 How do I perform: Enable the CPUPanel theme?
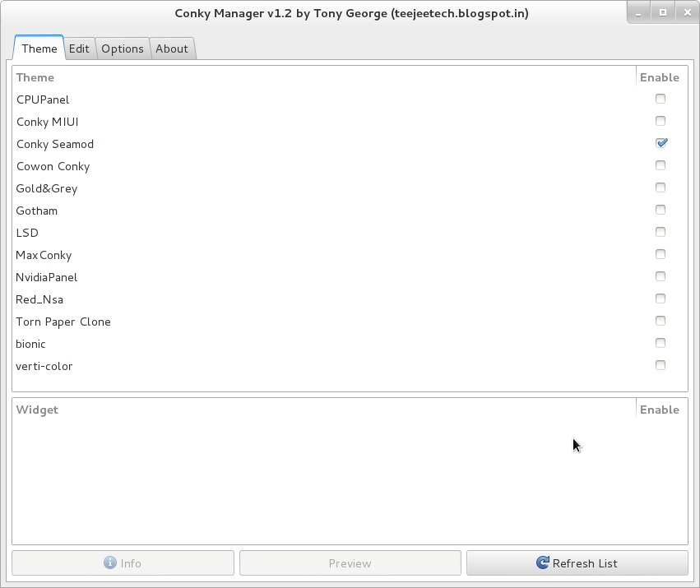tap(661, 98)
